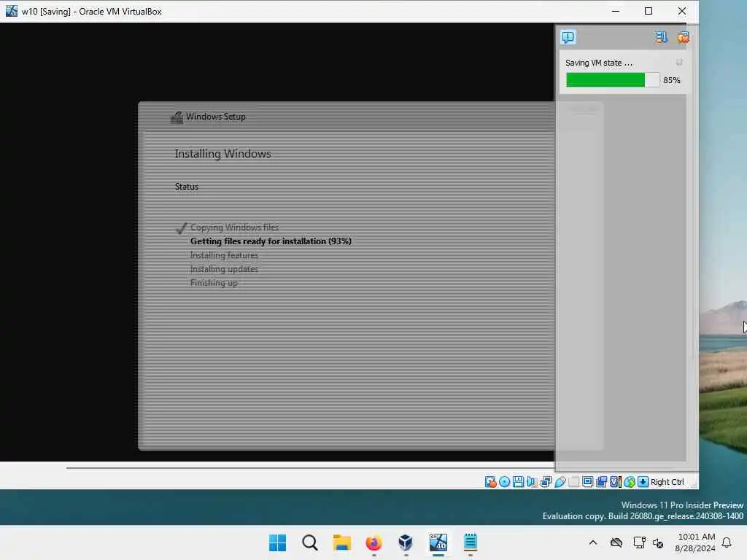This screenshot has width=747, height=560.
Task: Click the Status label in setup
Action: click(186, 187)
